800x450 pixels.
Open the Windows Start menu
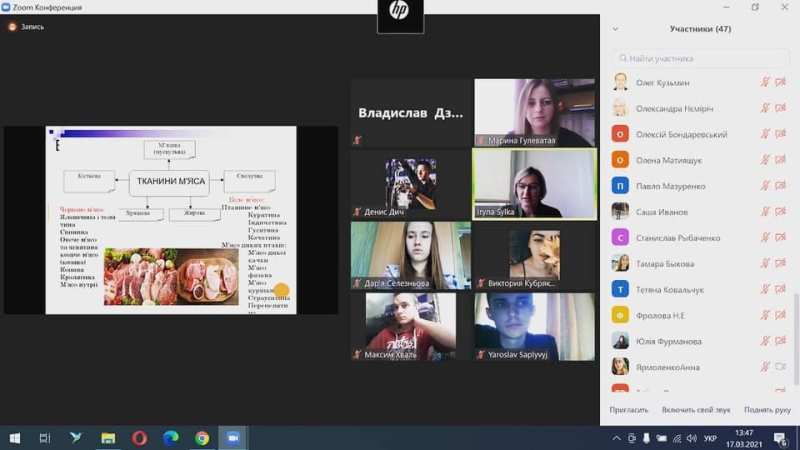pyautogui.click(x=15, y=438)
